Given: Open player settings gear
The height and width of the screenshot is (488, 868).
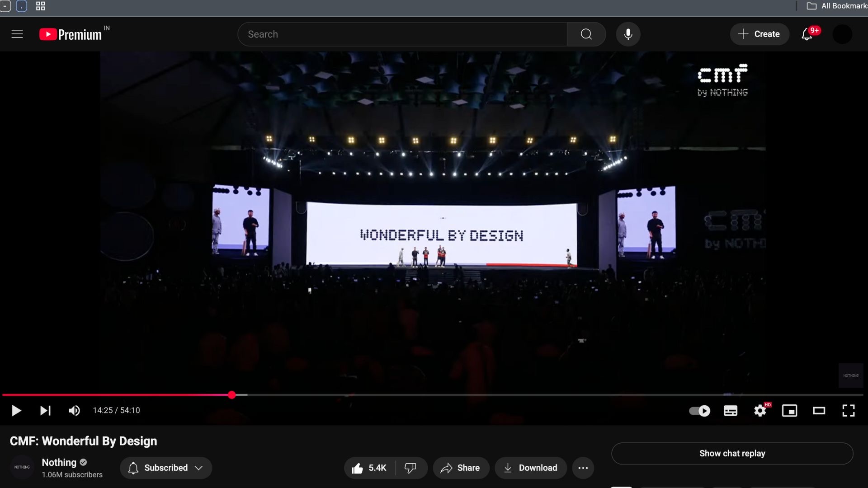Looking at the screenshot, I should (760, 411).
